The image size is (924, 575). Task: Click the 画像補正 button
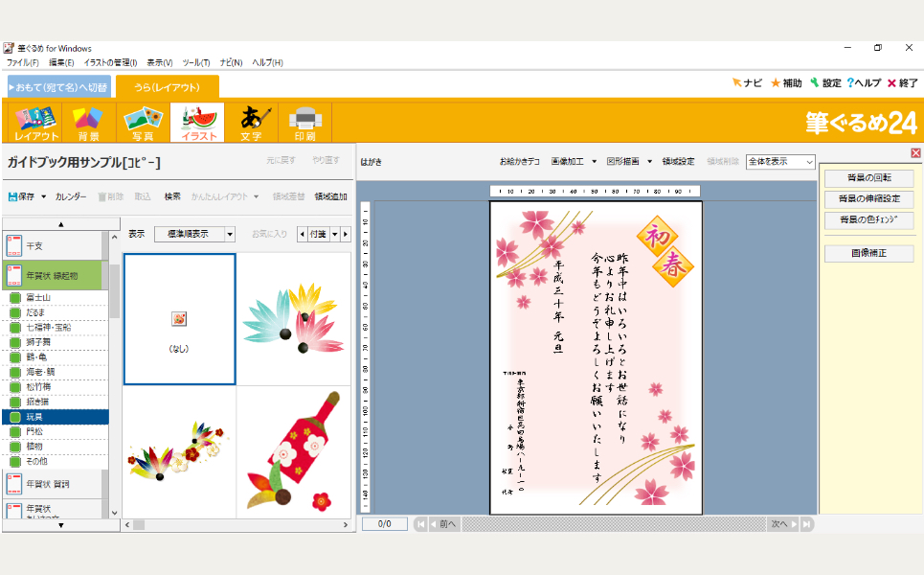click(869, 253)
